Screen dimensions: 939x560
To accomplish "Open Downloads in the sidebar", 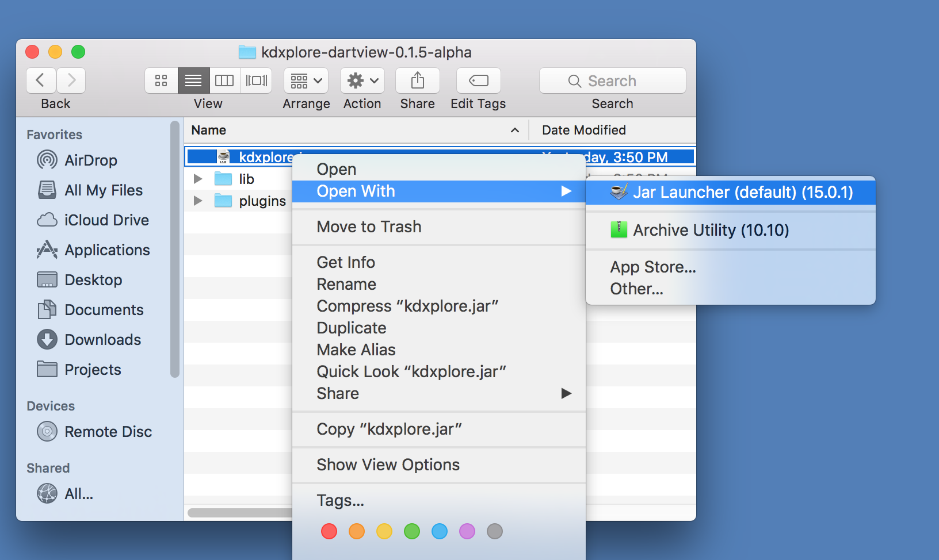I will pyautogui.click(x=89, y=339).
